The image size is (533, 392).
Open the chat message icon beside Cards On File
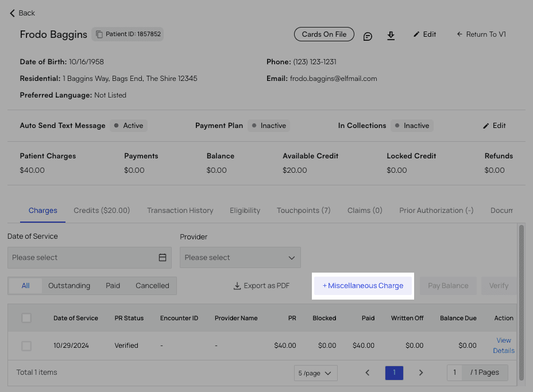point(368,36)
